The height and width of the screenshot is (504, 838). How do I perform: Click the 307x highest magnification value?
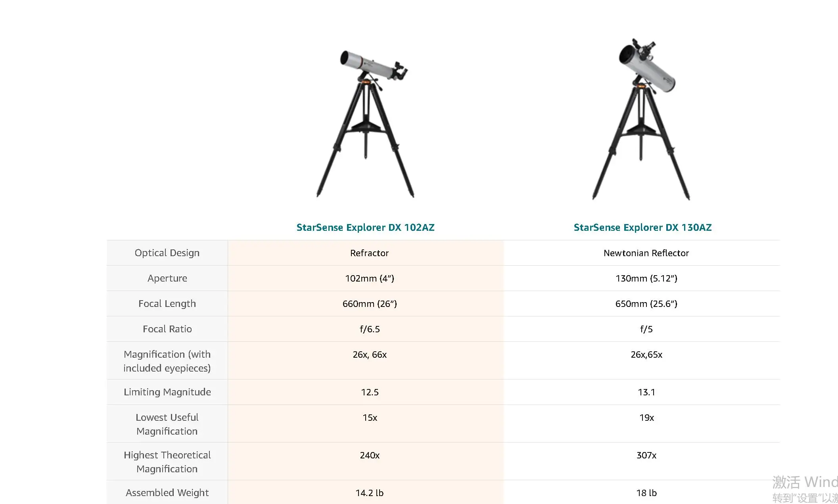pos(646,455)
